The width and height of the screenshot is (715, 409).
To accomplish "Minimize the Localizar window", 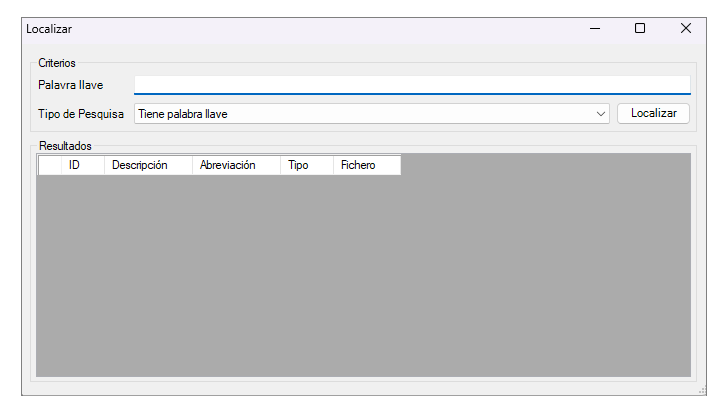I will tap(595, 29).
